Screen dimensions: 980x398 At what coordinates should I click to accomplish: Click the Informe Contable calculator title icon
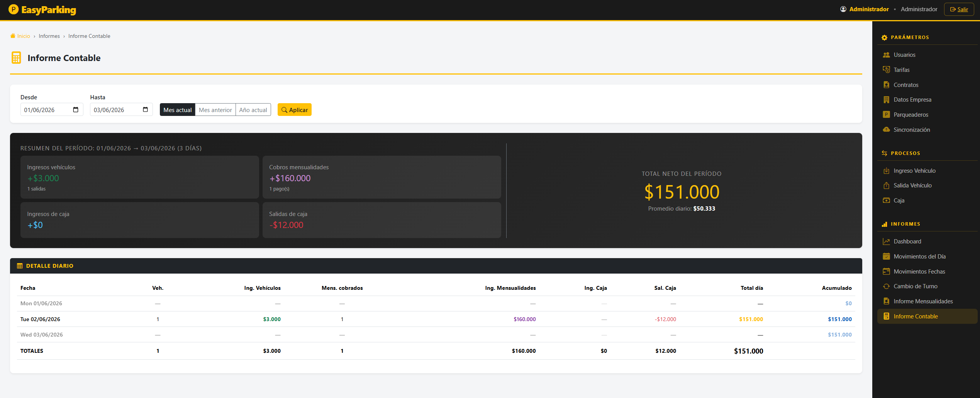click(16, 58)
